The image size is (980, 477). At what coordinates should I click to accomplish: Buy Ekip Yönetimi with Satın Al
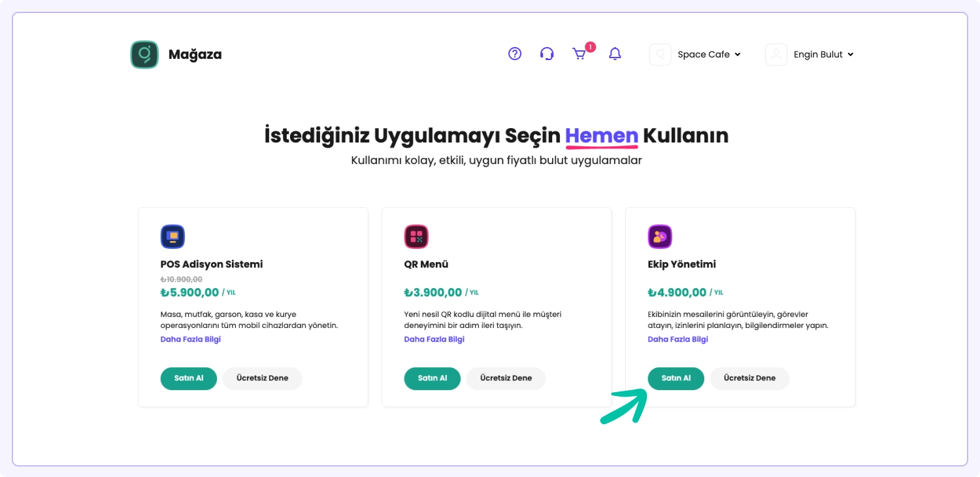click(676, 378)
